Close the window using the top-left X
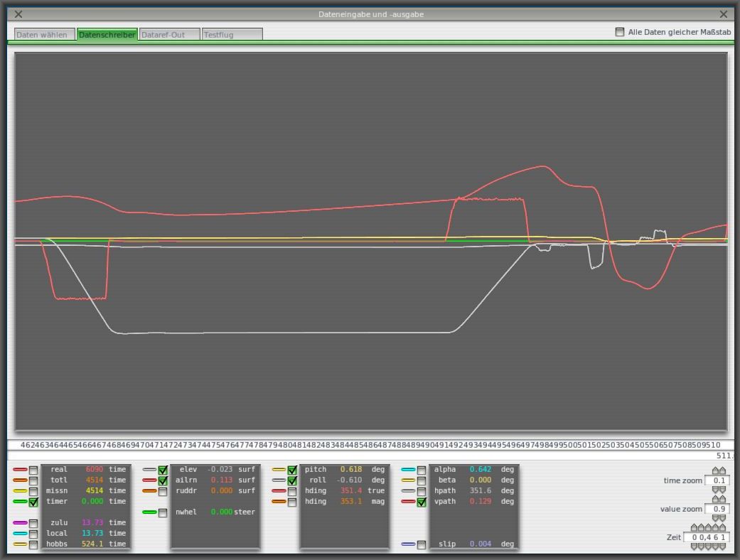Viewport: 740px width, 560px height. point(18,14)
